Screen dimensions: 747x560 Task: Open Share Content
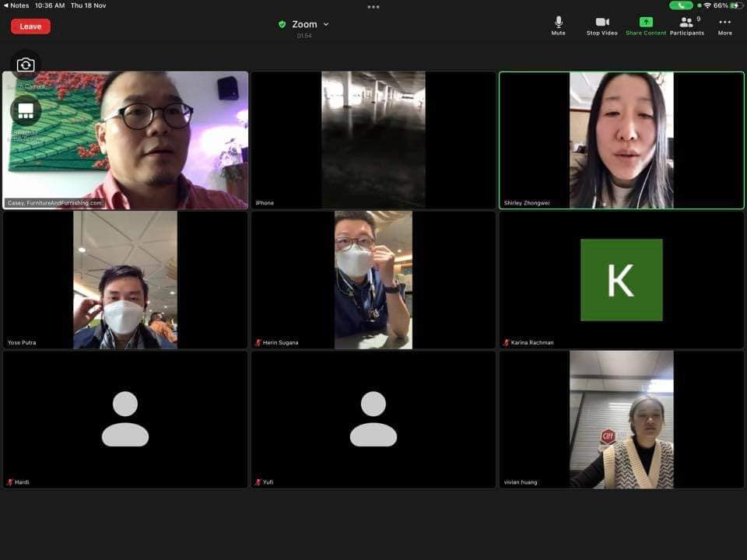click(x=646, y=26)
